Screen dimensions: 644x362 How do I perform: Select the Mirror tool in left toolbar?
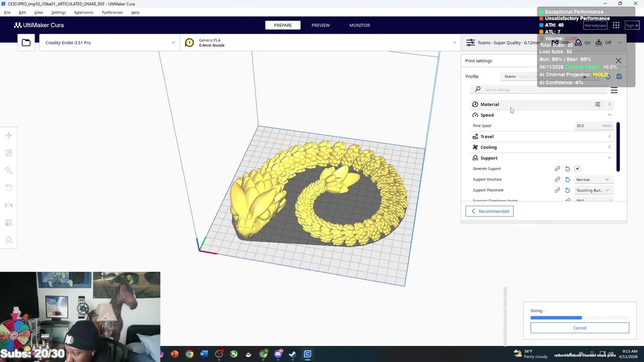click(x=9, y=205)
